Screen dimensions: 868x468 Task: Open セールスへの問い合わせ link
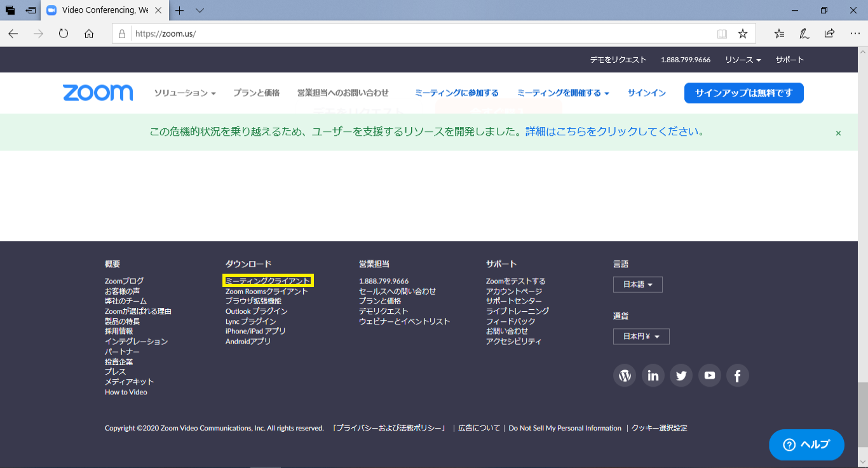coord(398,291)
